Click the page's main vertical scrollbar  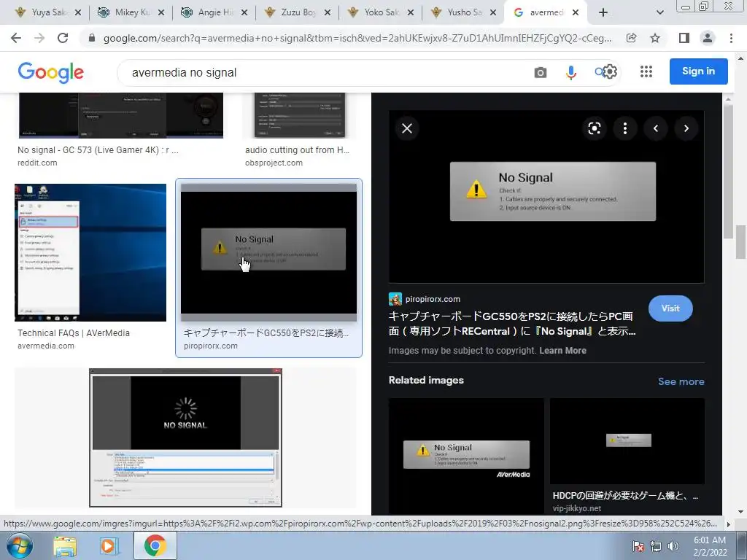[740, 243]
